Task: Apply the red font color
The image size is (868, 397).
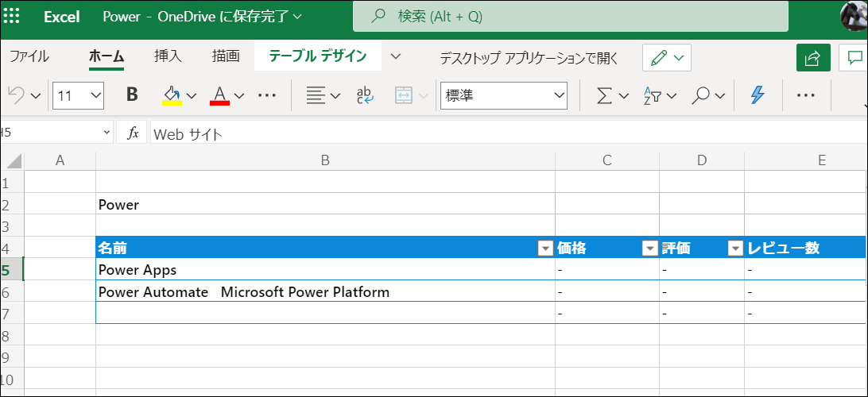Action: [219, 95]
